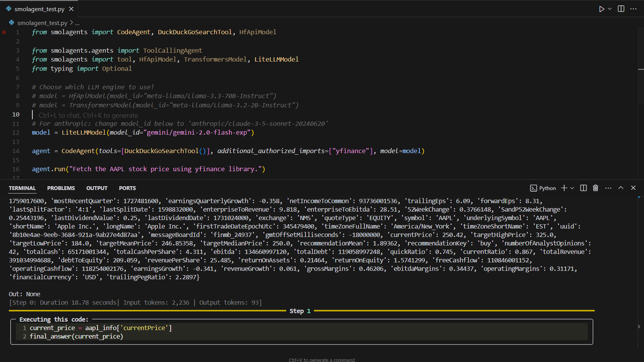Click 'Ctrl+K to generate a command' hint
This screenshot has width=644, height=362.
(x=321, y=360)
